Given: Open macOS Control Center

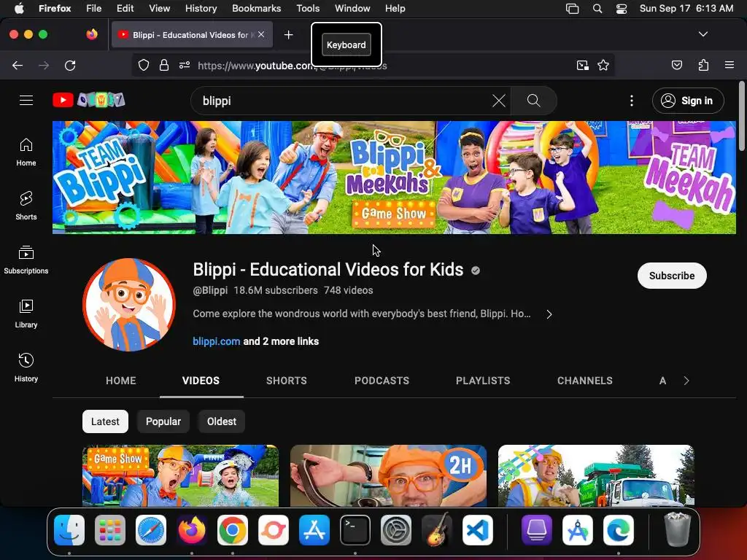Looking at the screenshot, I should 622,9.
